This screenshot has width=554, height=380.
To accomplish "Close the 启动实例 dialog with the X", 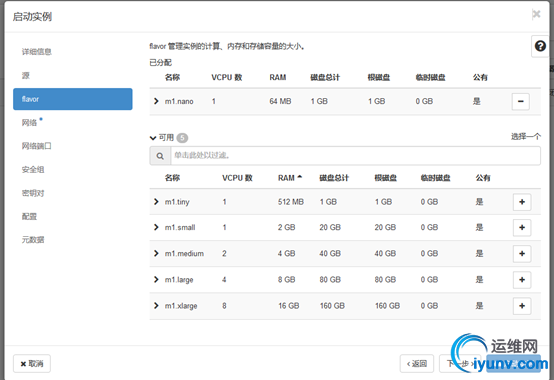I will [536, 14].
